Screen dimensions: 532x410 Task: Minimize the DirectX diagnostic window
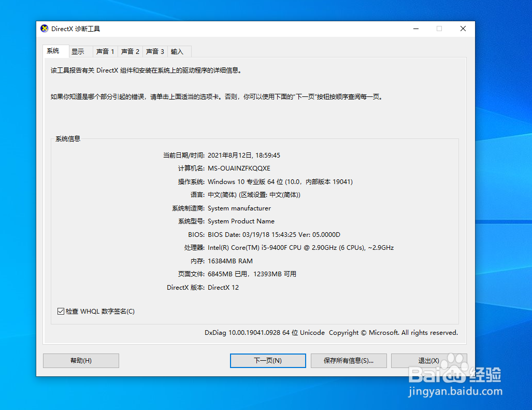pos(416,29)
